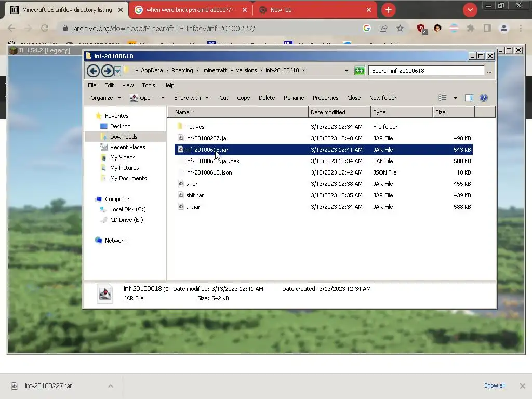Click the versions breadcrumb segment
This screenshot has height=399, width=532.
246,70
